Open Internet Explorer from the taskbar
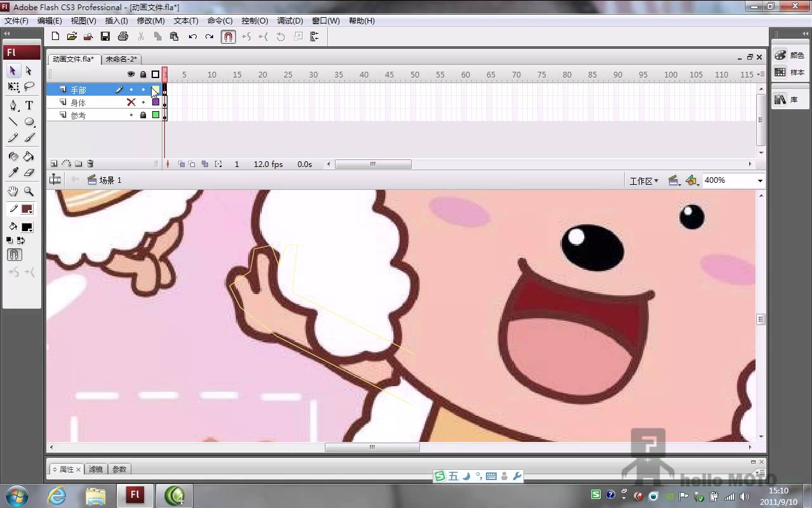Screen dimensions: 812x508 [57, 495]
